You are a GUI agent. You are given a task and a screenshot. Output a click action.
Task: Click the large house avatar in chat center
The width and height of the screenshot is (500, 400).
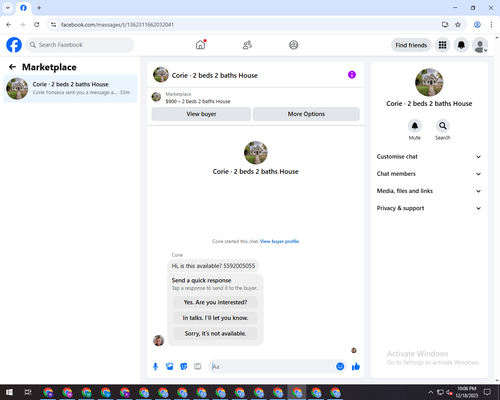click(x=256, y=153)
